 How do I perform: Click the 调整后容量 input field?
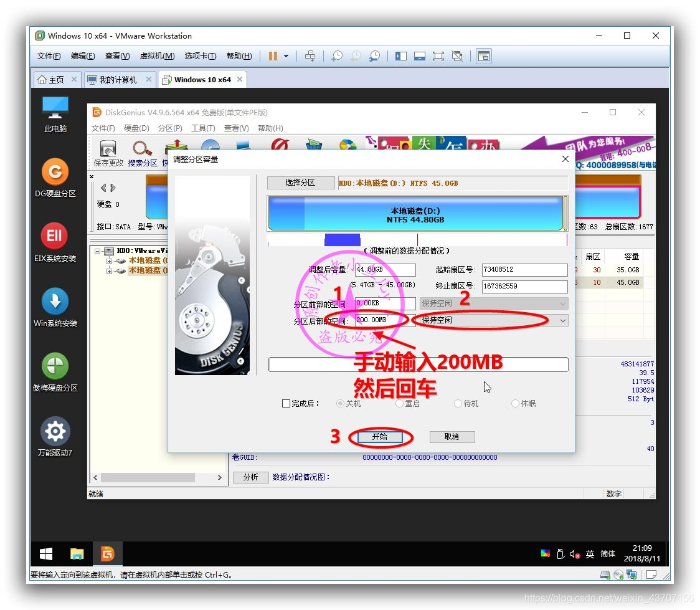(x=385, y=270)
